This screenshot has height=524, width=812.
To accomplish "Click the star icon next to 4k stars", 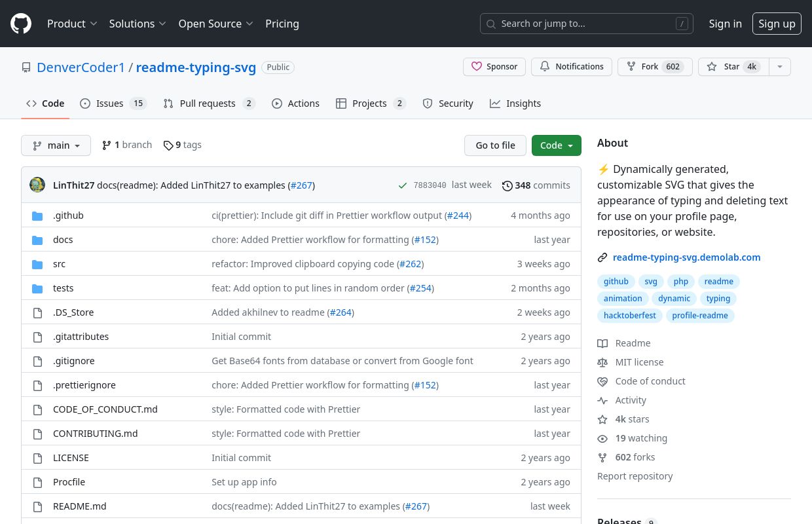I will (x=602, y=419).
